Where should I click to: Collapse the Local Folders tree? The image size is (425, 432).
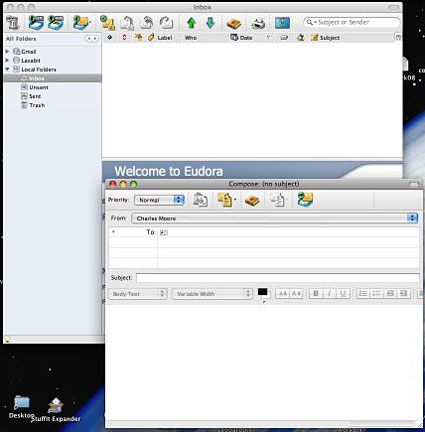(x=7, y=69)
